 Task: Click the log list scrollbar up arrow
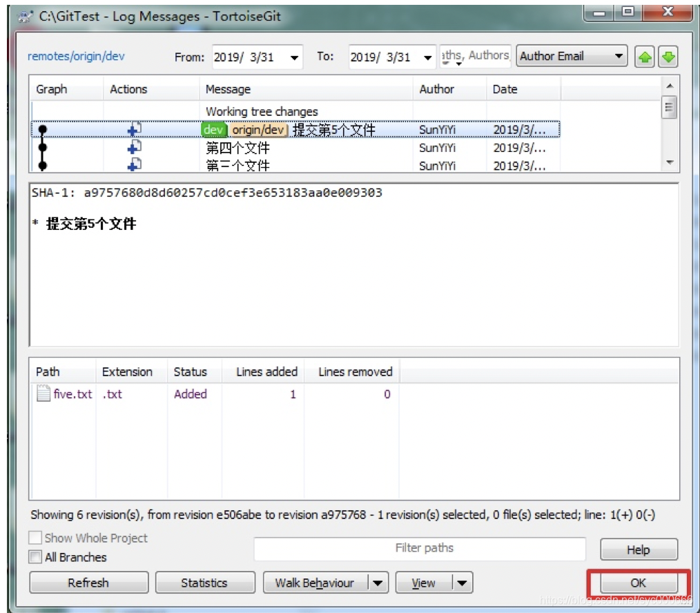tap(669, 86)
